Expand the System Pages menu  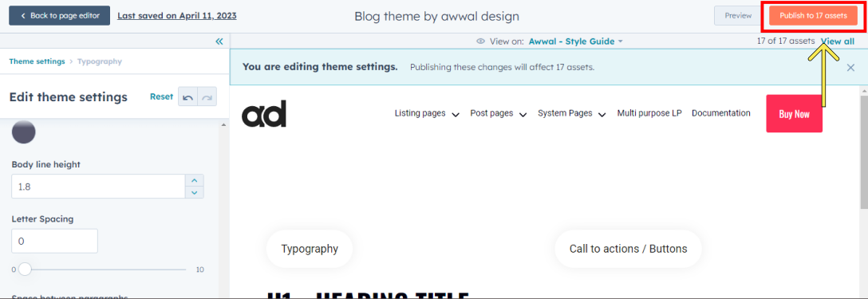coord(572,113)
